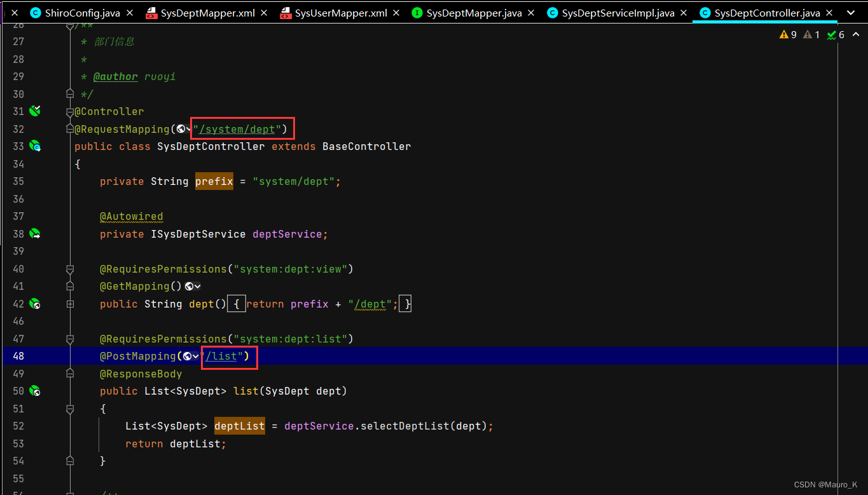Click the Spring bean gutter icon beside @Controller
Viewport: 868px width, 495px height.
tap(35, 111)
